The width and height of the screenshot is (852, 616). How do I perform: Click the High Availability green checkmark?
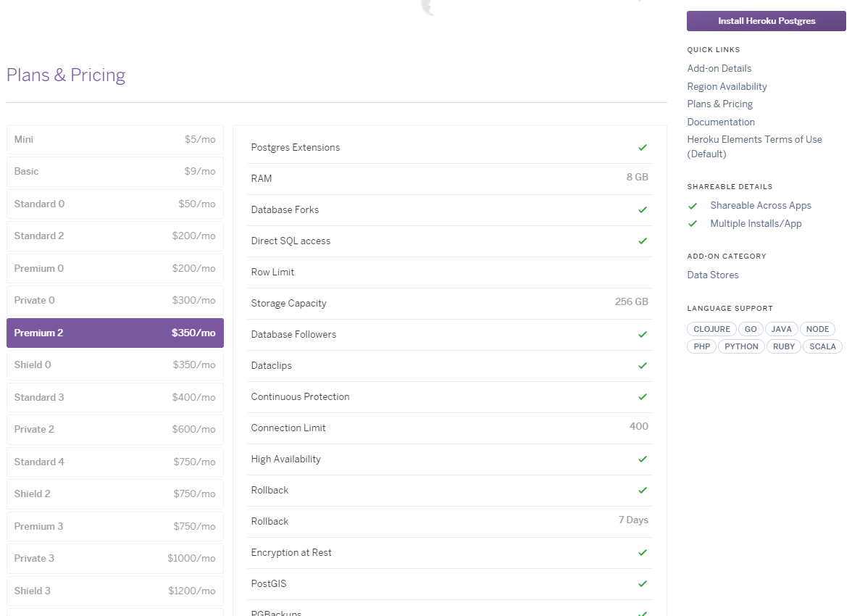642,459
